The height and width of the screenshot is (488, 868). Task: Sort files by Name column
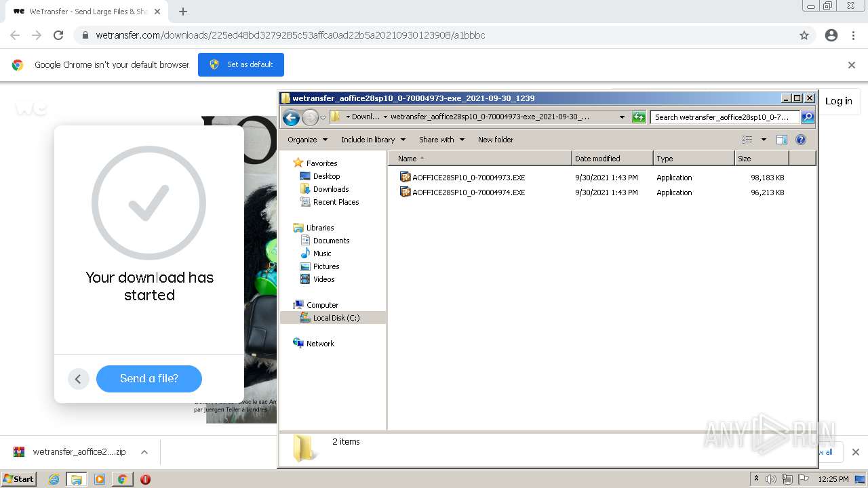480,159
